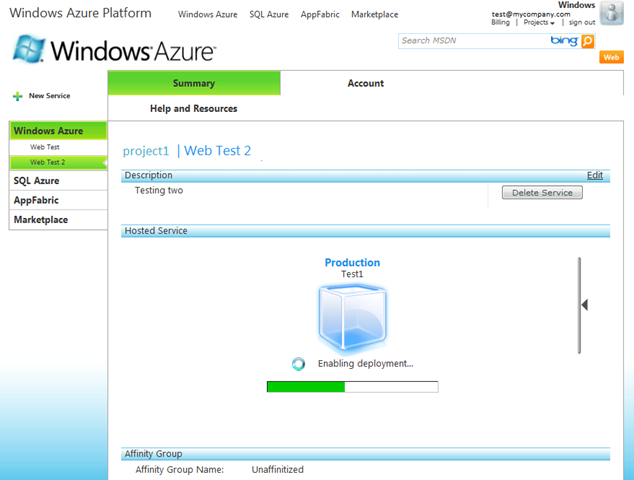Click the green plus New Service icon

17,96
